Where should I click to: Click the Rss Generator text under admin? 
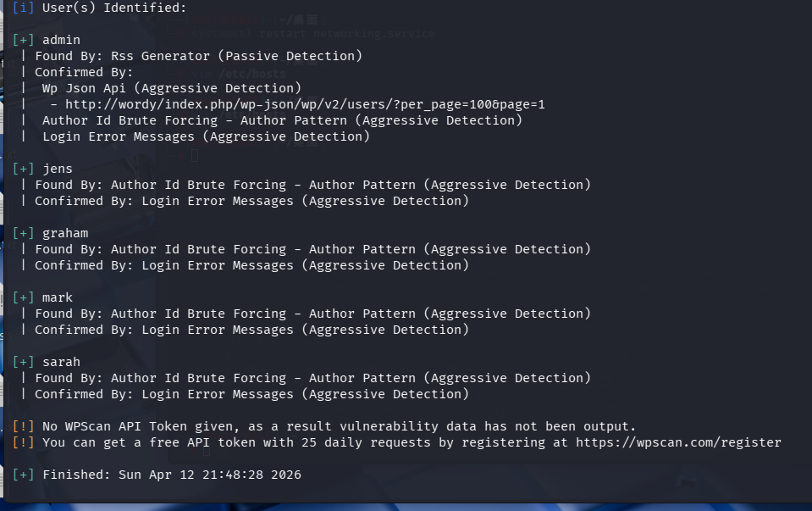click(160, 56)
